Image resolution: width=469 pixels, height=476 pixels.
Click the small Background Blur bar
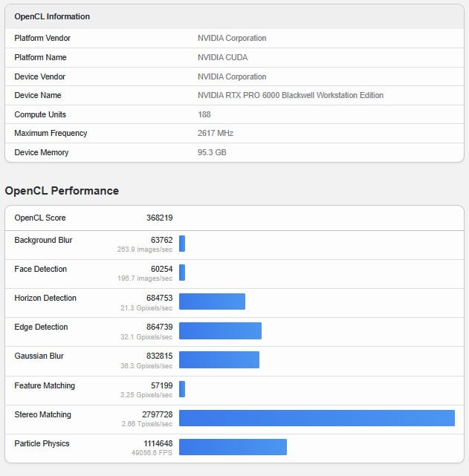click(182, 244)
